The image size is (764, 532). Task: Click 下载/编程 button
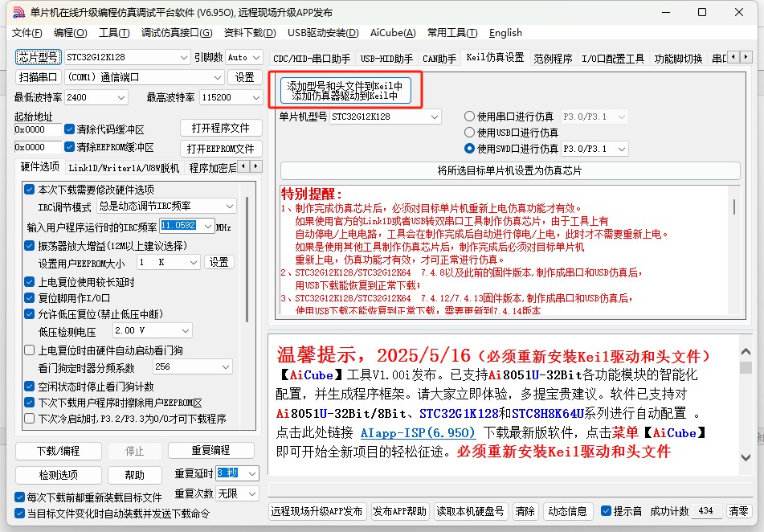(x=59, y=451)
